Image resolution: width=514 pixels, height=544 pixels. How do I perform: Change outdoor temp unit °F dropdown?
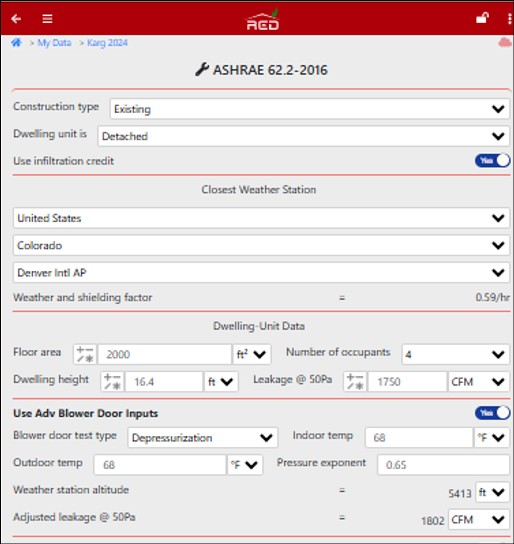point(245,465)
